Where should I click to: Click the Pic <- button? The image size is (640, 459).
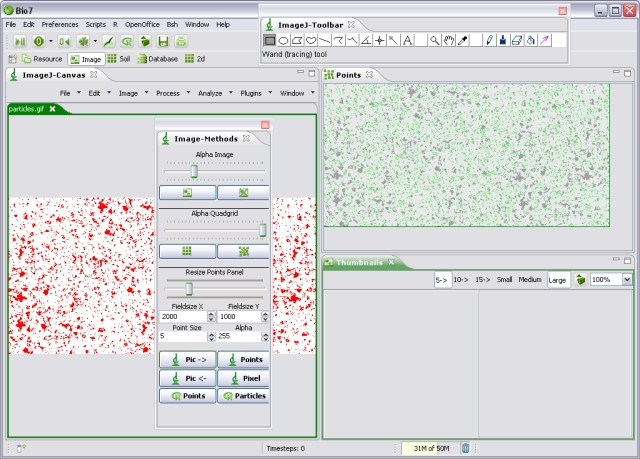coord(187,378)
